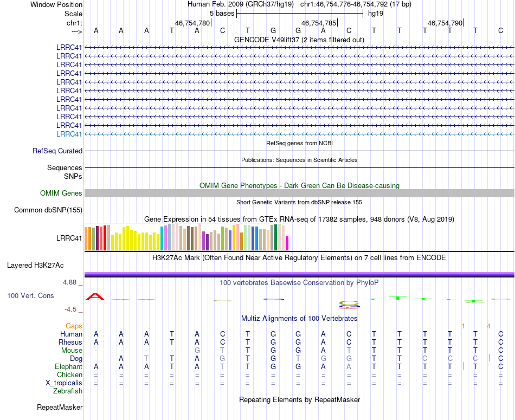Click the purple layered H3K27Ac signal band

tap(299, 275)
